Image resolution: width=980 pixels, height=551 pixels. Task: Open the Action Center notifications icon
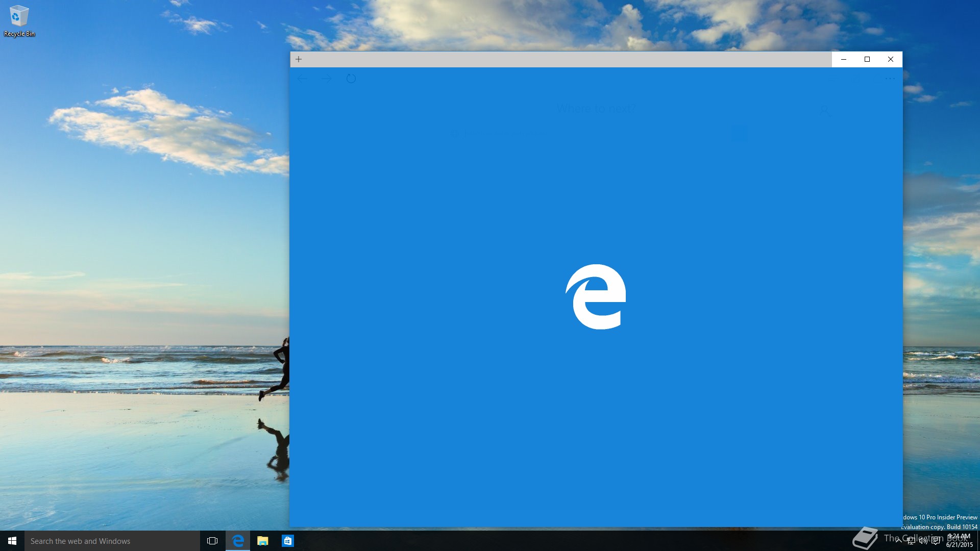936,541
